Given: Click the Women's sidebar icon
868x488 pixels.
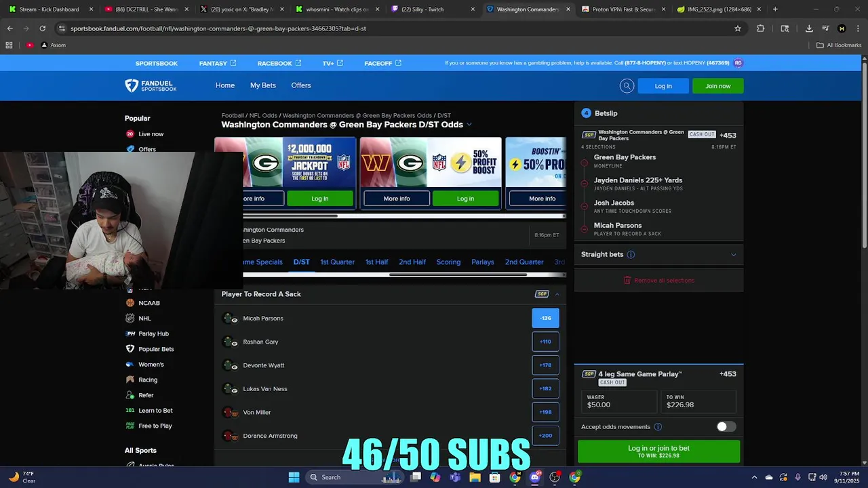Looking at the screenshot, I should (x=130, y=365).
